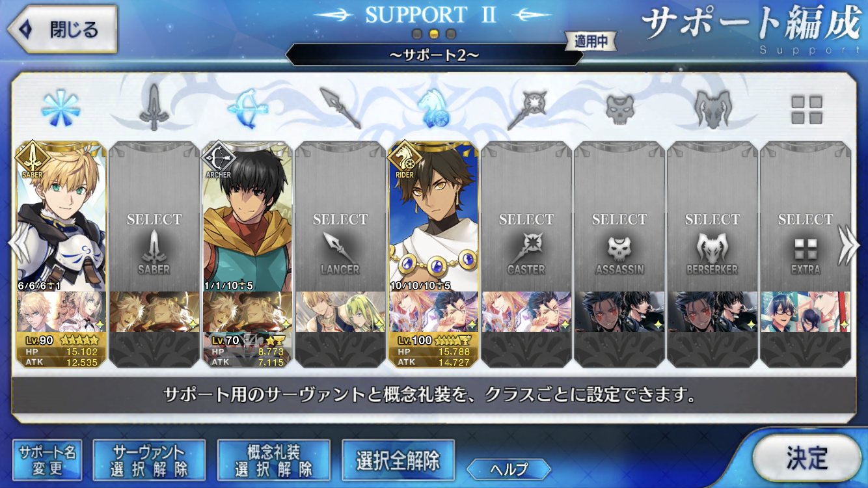Viewport: 868px width, 488px height.
Task: Switch to the first support set dot
Action: coord(417,34)
